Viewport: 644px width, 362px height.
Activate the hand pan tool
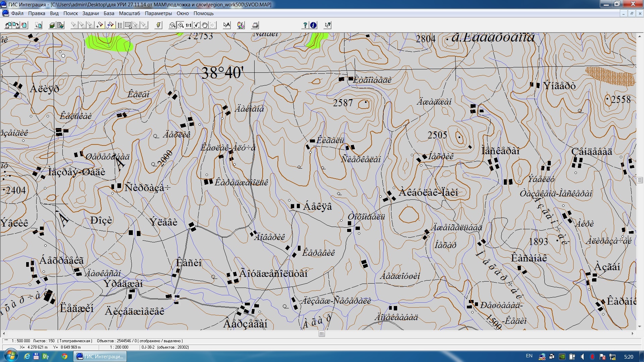205,25
